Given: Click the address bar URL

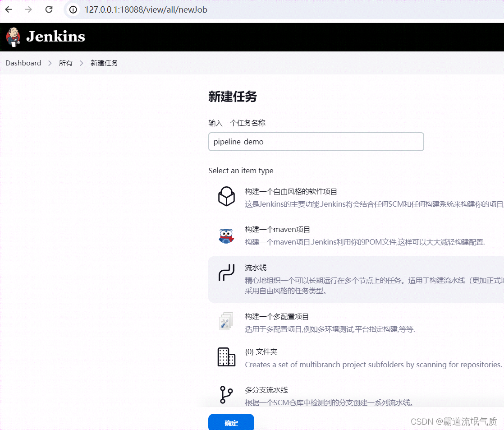Looking at the screenshot, I should [x=146, y=9].
